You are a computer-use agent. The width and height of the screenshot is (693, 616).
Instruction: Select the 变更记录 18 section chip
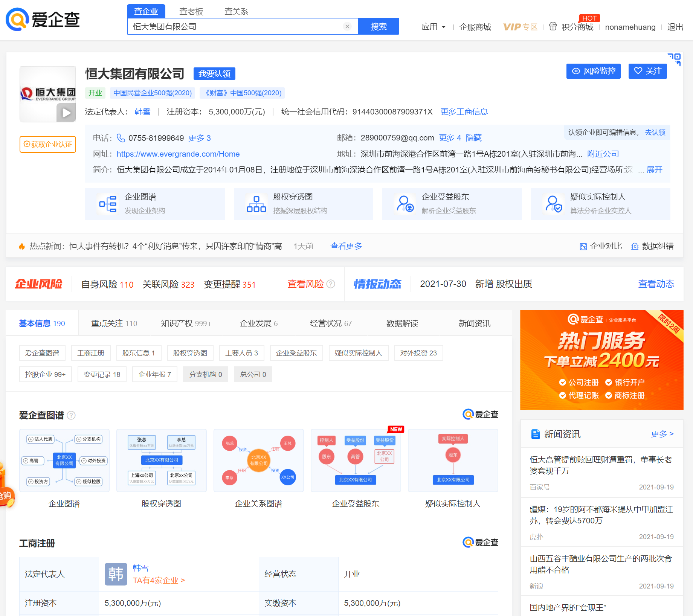102,374
